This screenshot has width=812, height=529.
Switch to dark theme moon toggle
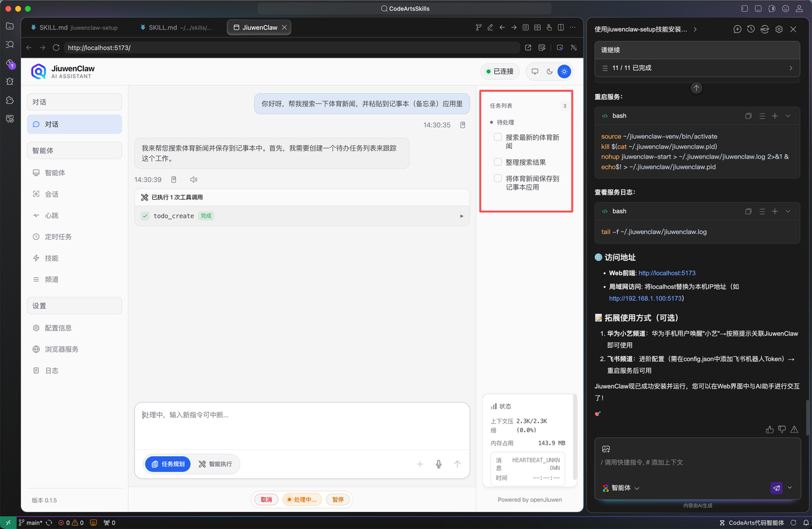point(549,72)
